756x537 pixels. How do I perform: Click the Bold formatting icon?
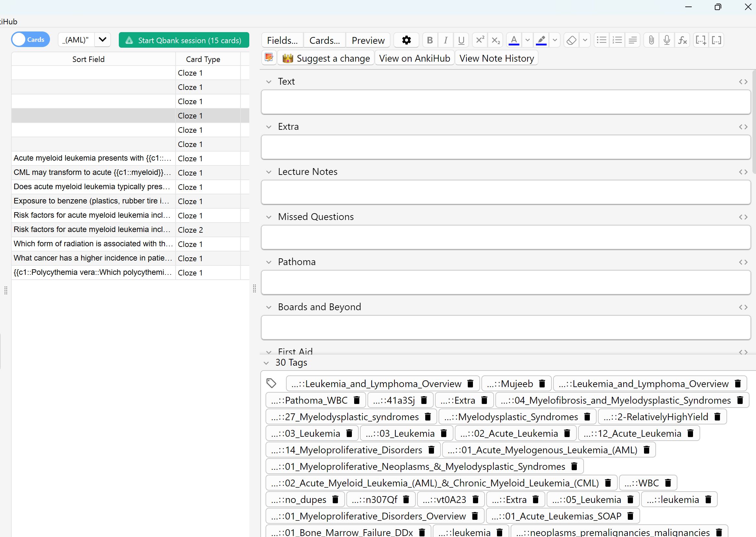coord(429,40)
